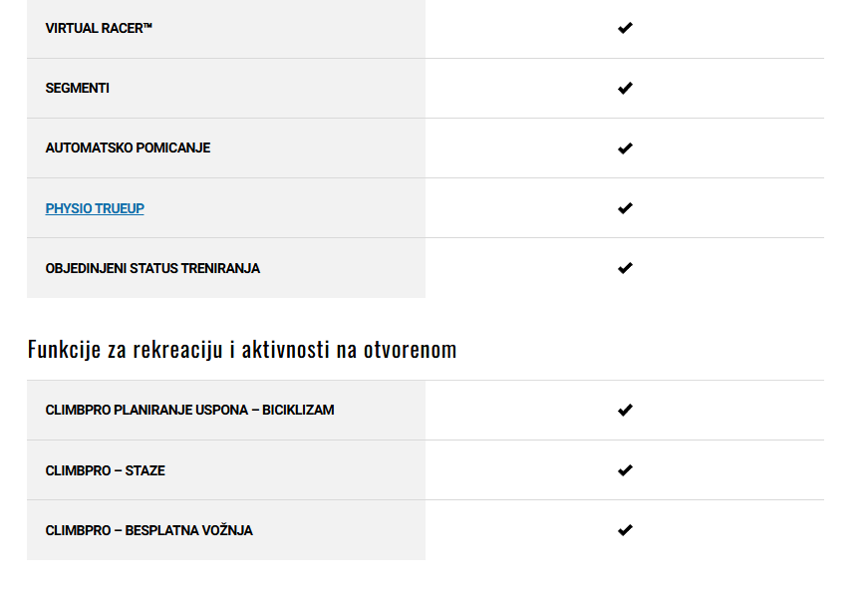Click the ClimbPro – Staze label
868x591 pixels.
pyautogui.click(x=106, y=470)
